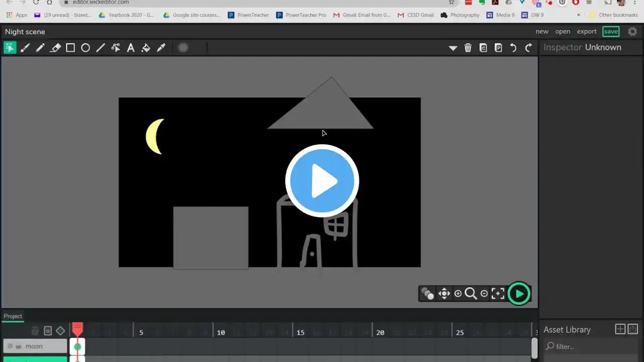This screenshot has height=362, width=644.
Task: Choose the Eraser tool
Action: (x=55, y=48)
